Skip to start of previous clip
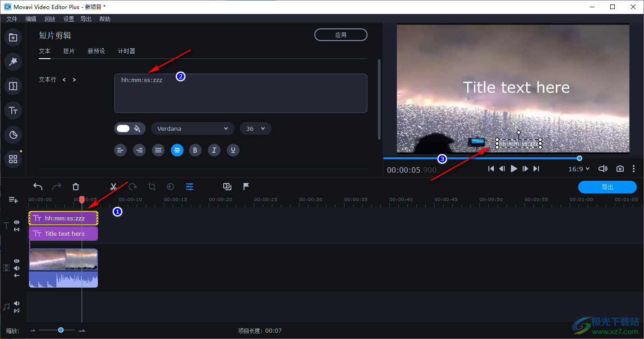Viewport: 644px width, 339px height. (491, 169)
